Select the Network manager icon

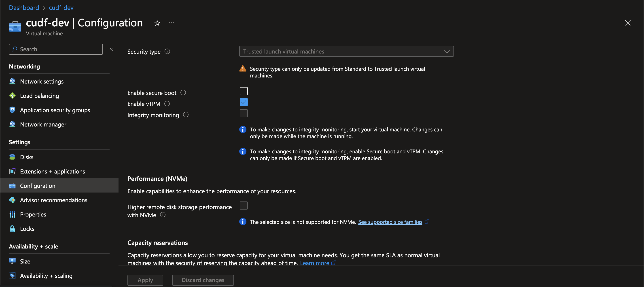[x=12, y=124]
